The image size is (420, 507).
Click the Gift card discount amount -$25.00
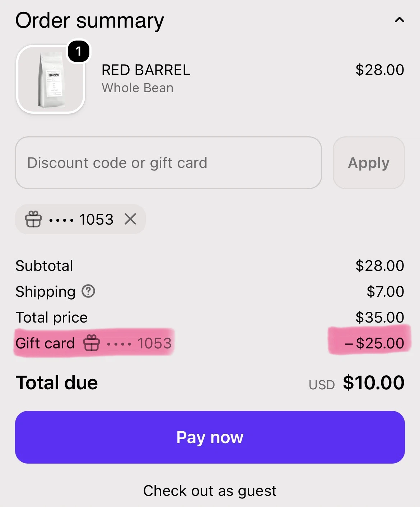[374, 343]
